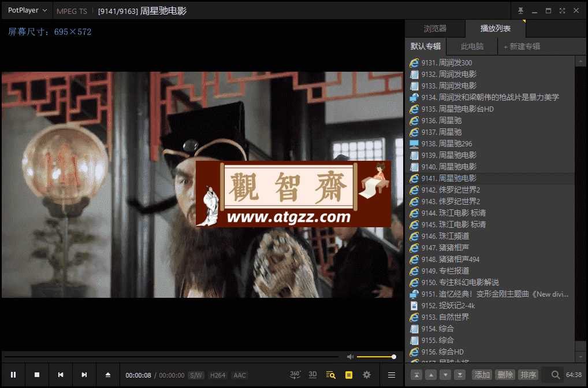
Task: Select playlist item 9138. 周星驰296
Action: pyautogui.click(x=490, y=144)
